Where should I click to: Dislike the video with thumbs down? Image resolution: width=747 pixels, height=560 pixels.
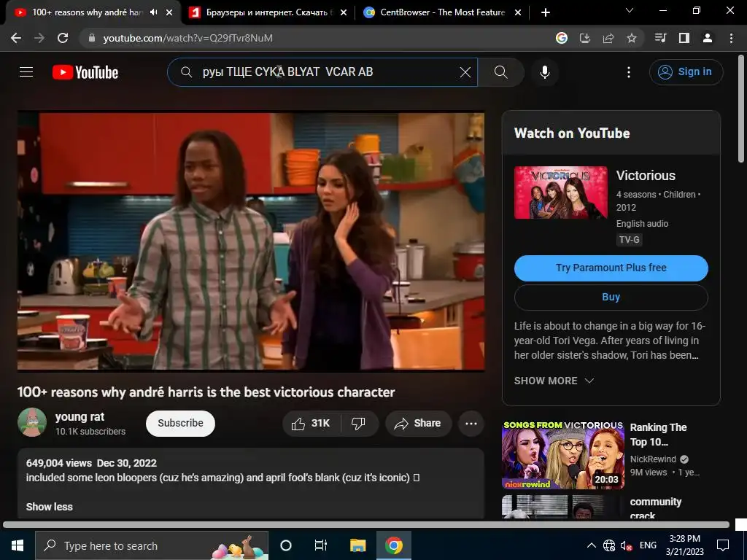pos(359,424)
